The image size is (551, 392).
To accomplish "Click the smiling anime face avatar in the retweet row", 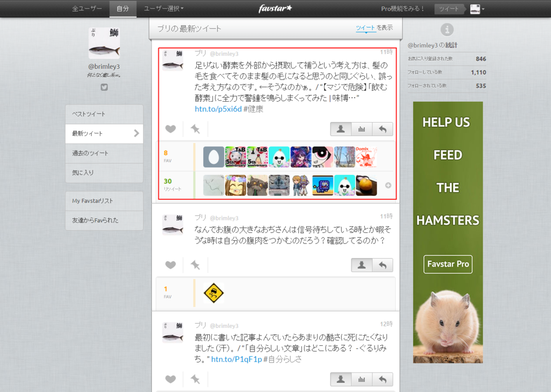I will 236,185.
